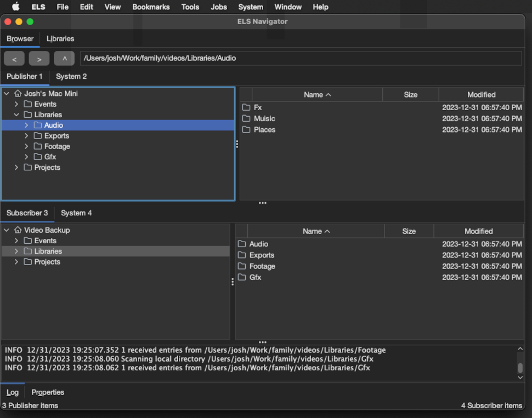Click the Muisic folder icon
Image resolution: width=532 pixels, height=418 pixels.
tap(246, 119)
